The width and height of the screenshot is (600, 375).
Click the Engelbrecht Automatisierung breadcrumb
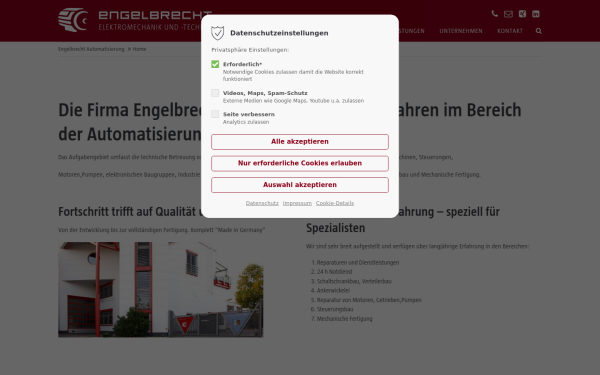[x=91, y=49]
